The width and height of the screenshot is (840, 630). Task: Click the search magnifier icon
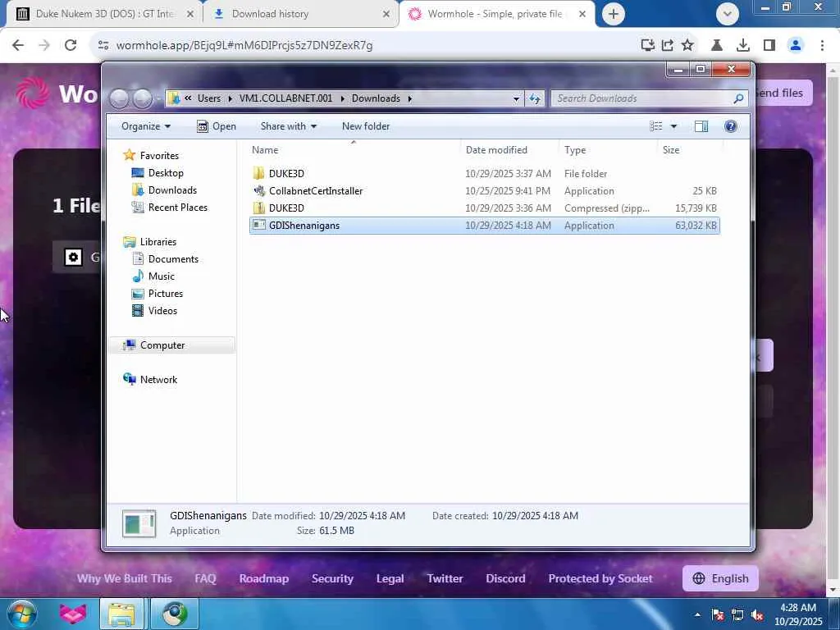point(738,98)
